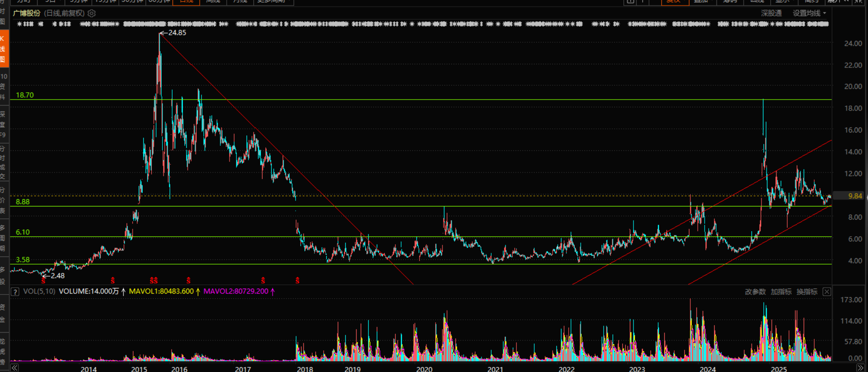Image resolution: width=868 pixels, height=372 pixels.
Task: Select the 3.58 horizontal line label
Action: [x=22, y=260]
